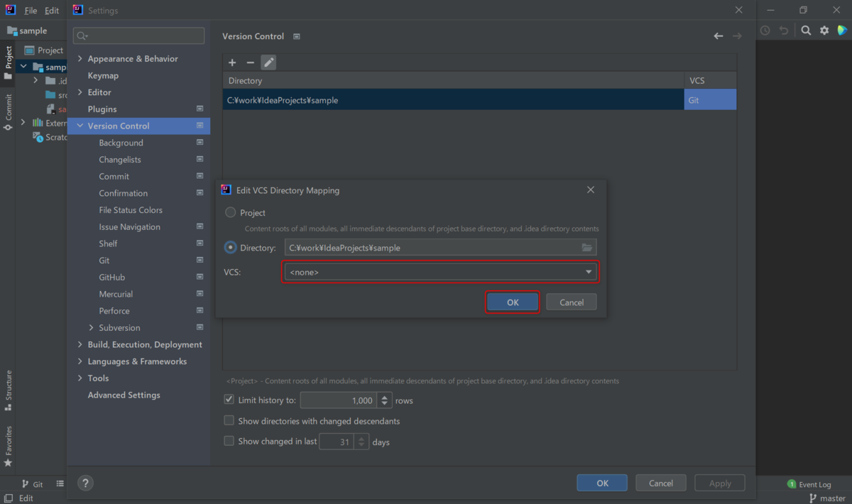
Task: Open IDE settings gear icon in toolbar
Action: point(824,31)
